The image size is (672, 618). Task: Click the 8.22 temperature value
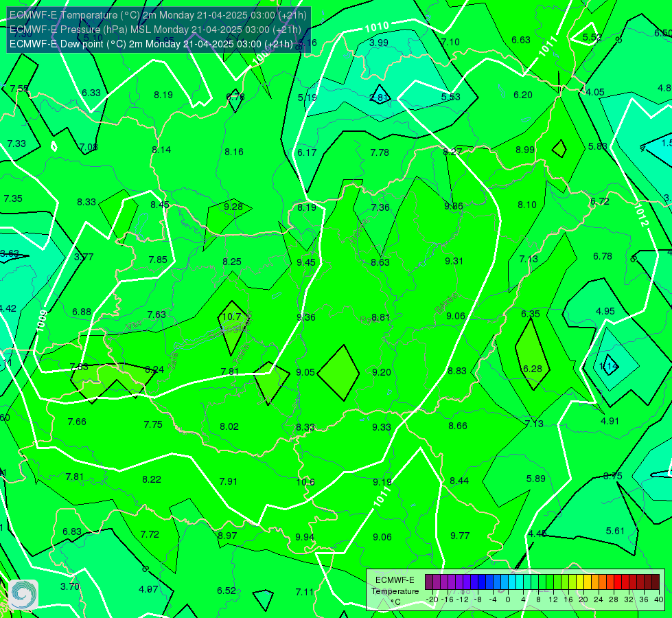click(152, 479)
